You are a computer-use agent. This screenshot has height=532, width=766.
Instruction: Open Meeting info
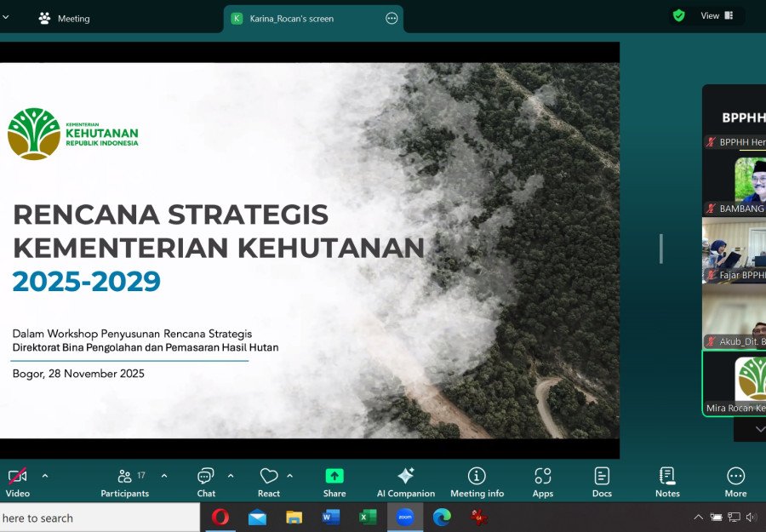(x=477, y=482)
